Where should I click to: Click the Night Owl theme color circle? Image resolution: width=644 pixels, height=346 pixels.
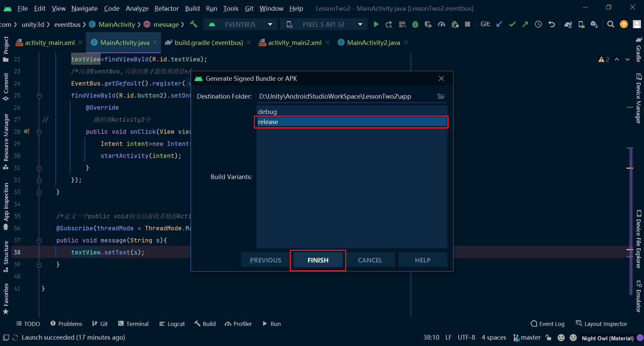click(640, 338)
